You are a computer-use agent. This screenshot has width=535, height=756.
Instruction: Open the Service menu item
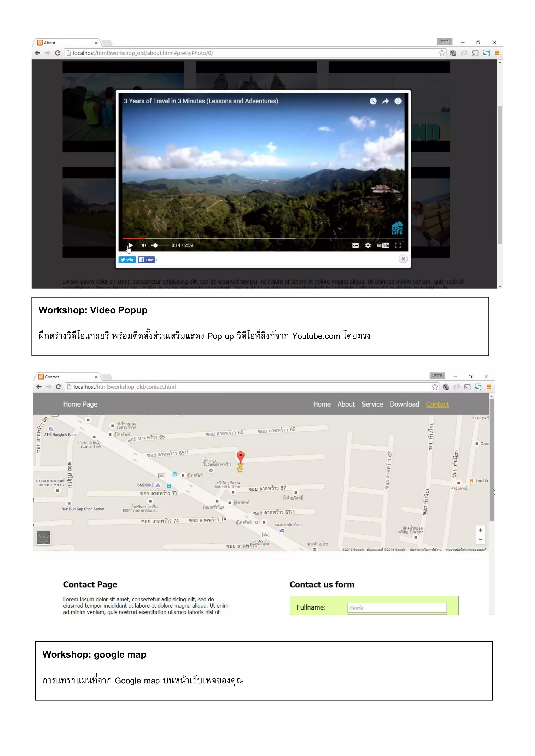point(372,404)
